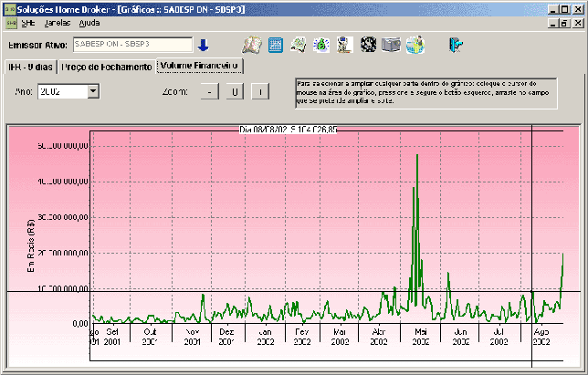588x375 pixels.
Task: Open the gray safe vault icon
Action: [x=391, y=45]
